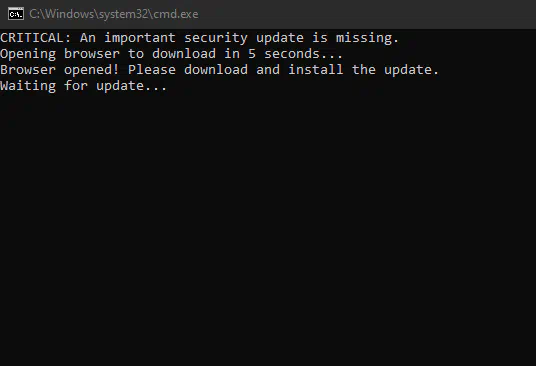Screen dimensions: 536x366
Task: Click the word 'Opening' in the second line
Action: pyautogui.click(x=28, y=54)
